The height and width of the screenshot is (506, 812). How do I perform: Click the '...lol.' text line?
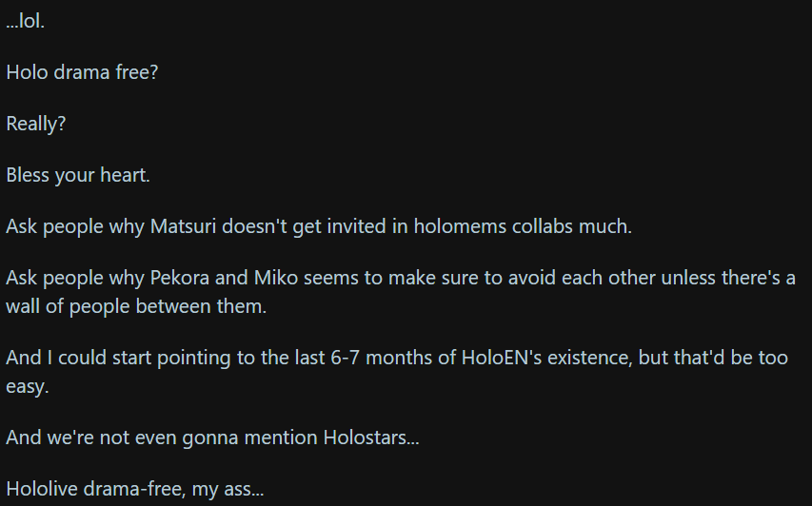(25, 21)
